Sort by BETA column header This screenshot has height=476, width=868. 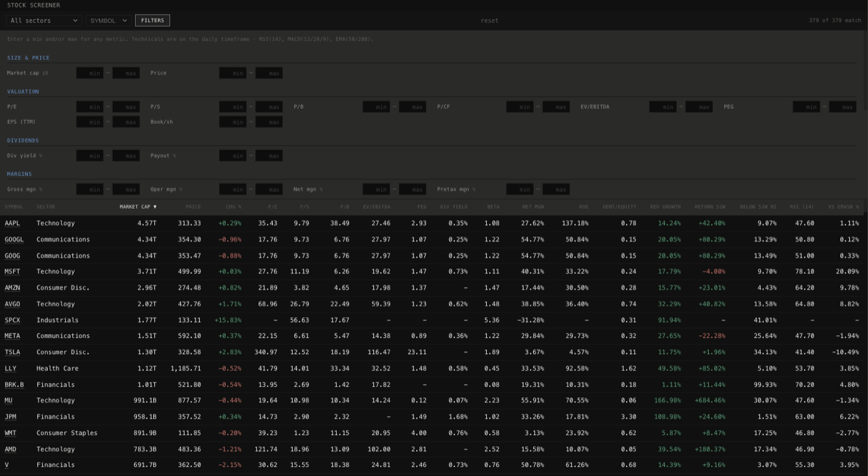[x=493, y=207]
